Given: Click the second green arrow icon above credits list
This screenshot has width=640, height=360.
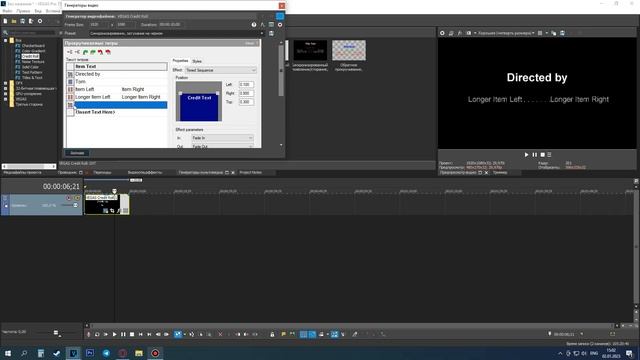Looking at the screenshot, I should 93,52.
